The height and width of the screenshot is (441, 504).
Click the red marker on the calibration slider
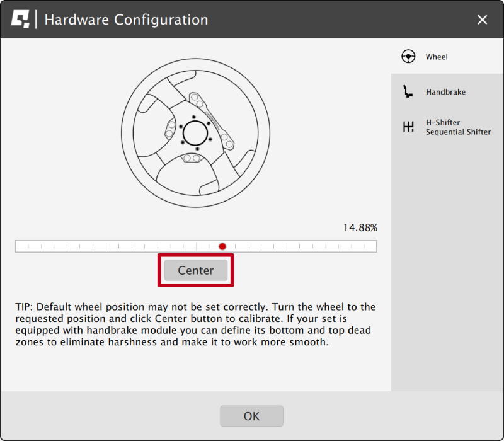tap(222, 246)
